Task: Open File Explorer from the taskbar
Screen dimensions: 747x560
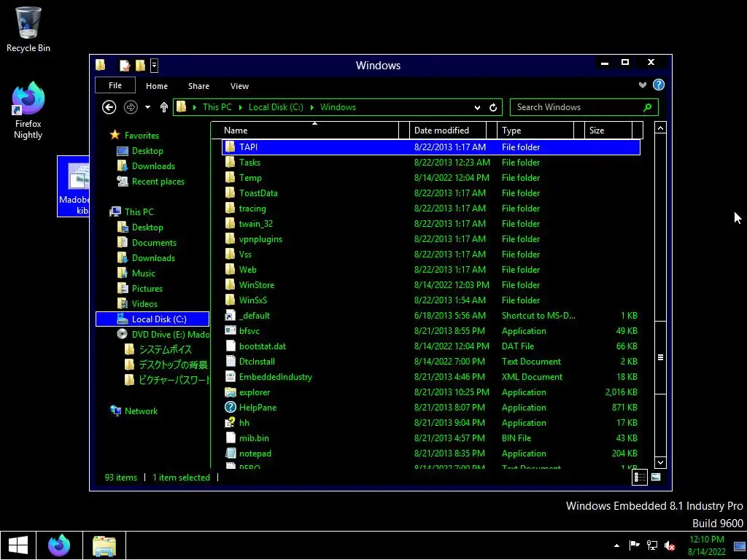Action: click(x=104, y=545)
